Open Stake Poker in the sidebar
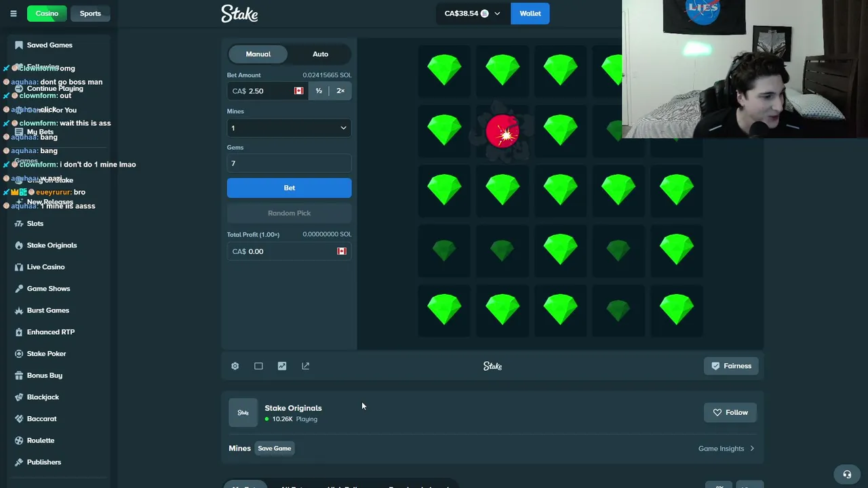 click(x=46, y=354)
